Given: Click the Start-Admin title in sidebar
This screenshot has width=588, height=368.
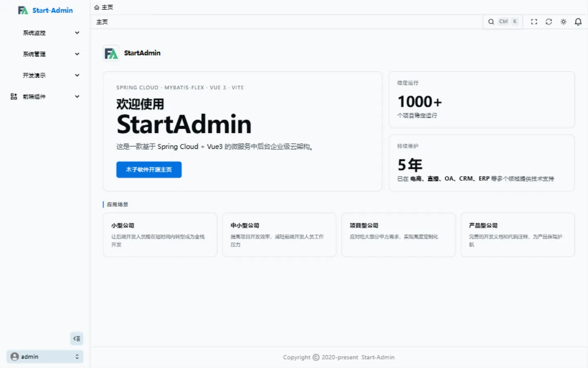Looking at the screenshot, I should pyautogui.click(x=53, y=10).
